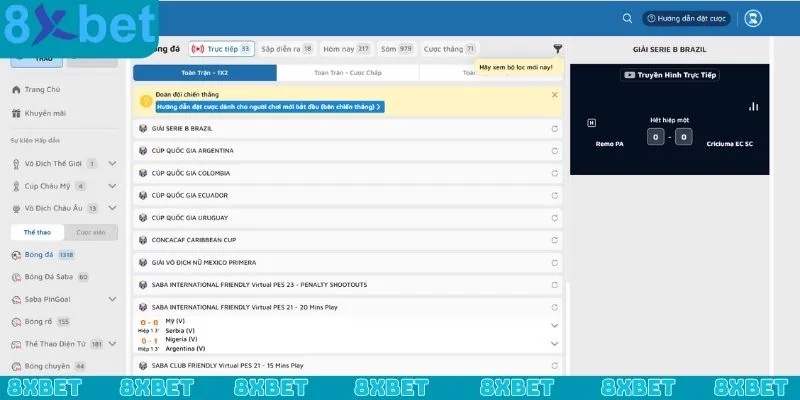Switch to Cược xiên toggle option
This screenshot has height=400, width=800.
[91, 233]
